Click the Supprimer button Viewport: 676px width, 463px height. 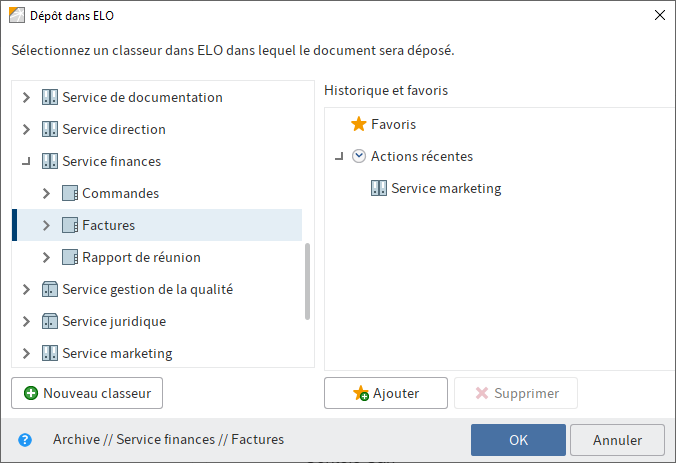516,393
